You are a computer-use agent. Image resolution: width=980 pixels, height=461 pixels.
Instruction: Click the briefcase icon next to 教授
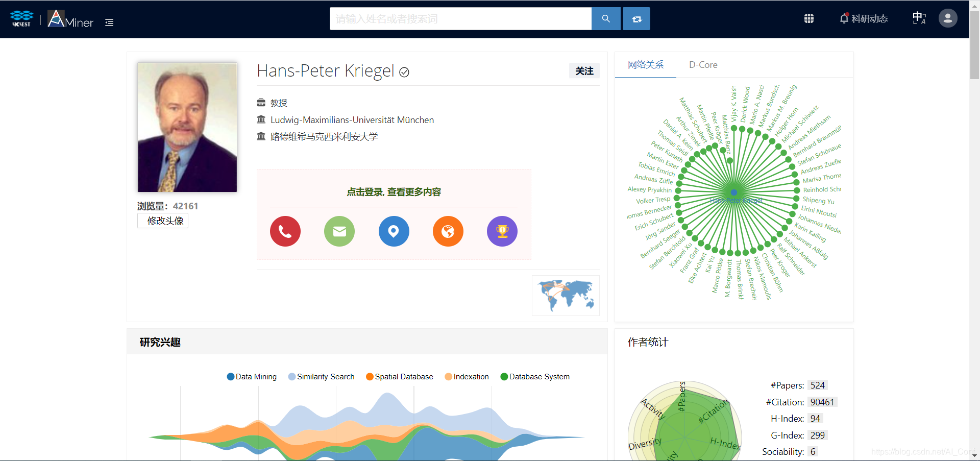tap(261, 103)
